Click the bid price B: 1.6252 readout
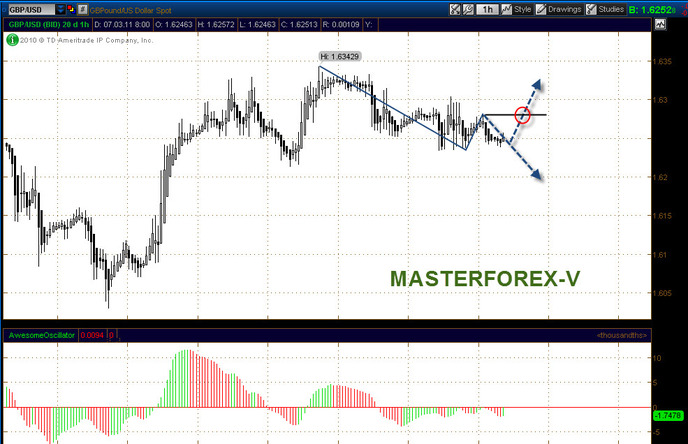The image size is (688, 444). point(652,10)
